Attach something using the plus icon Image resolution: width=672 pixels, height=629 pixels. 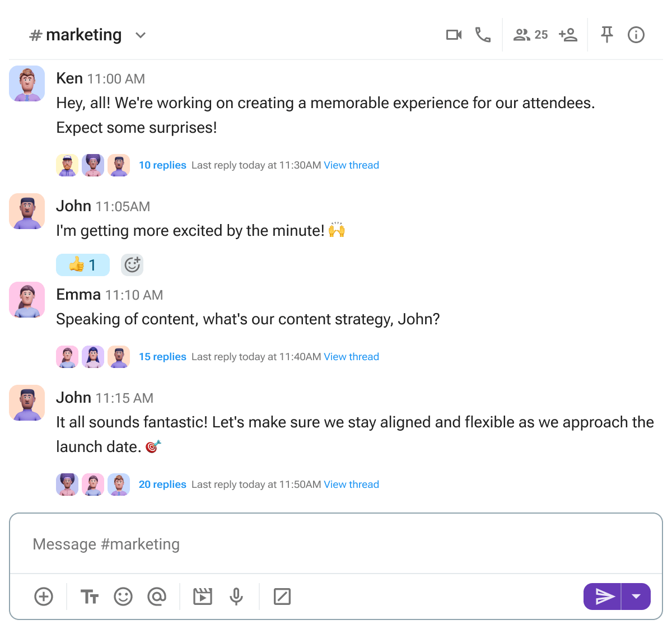point(44,597)
